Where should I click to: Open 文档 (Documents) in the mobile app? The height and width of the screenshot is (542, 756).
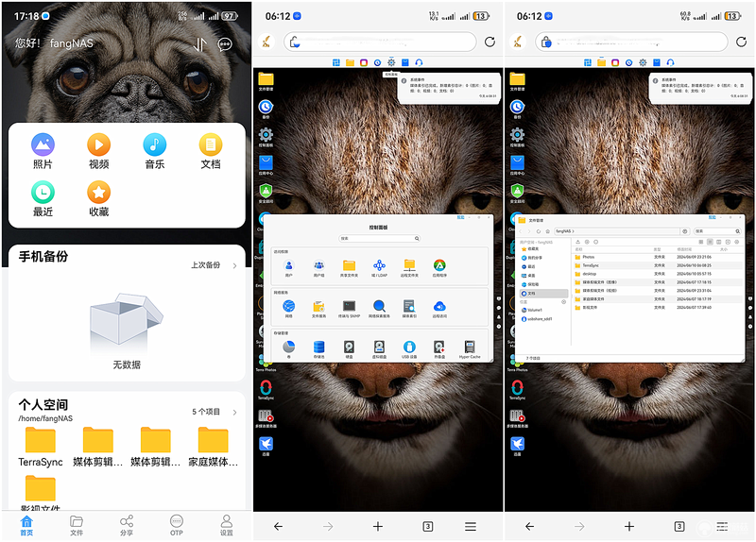(x=211, y=151)
